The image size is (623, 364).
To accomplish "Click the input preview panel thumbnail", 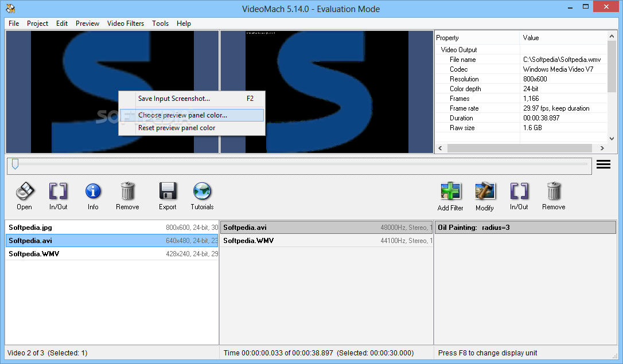I will 112,92.
